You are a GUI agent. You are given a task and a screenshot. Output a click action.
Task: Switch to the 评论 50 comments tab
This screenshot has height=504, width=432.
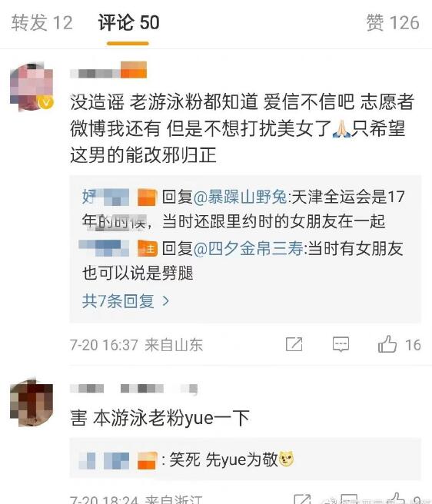click(x=128, y=23)
